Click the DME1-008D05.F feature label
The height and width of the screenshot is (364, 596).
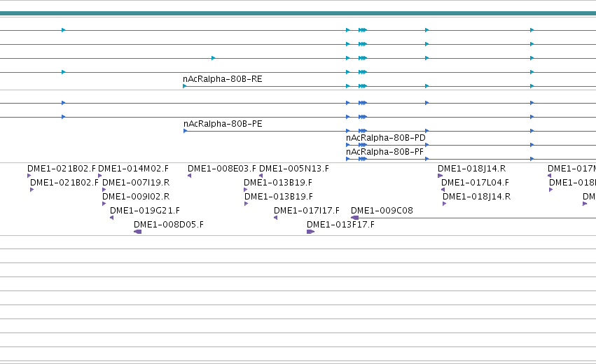point(168,225)
